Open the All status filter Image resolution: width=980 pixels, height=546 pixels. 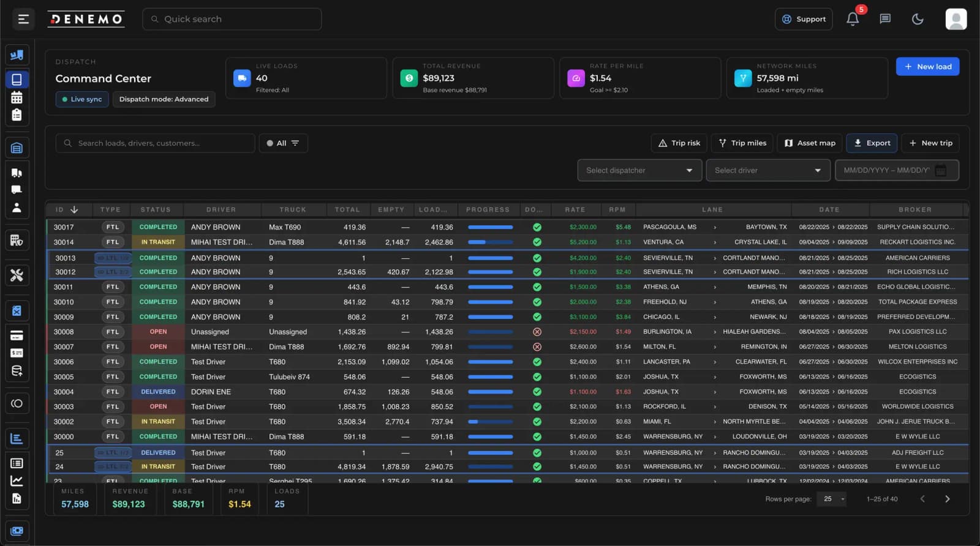(x=283, y=143)
